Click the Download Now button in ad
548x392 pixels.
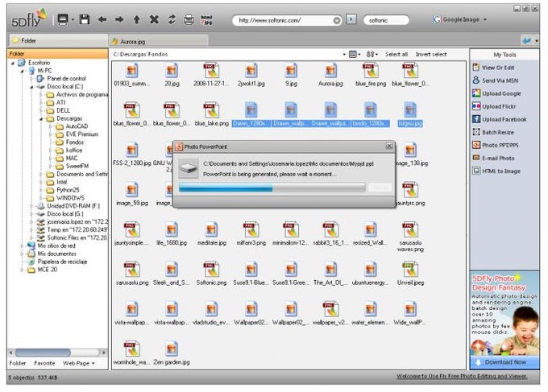click(x=504, y=362)
